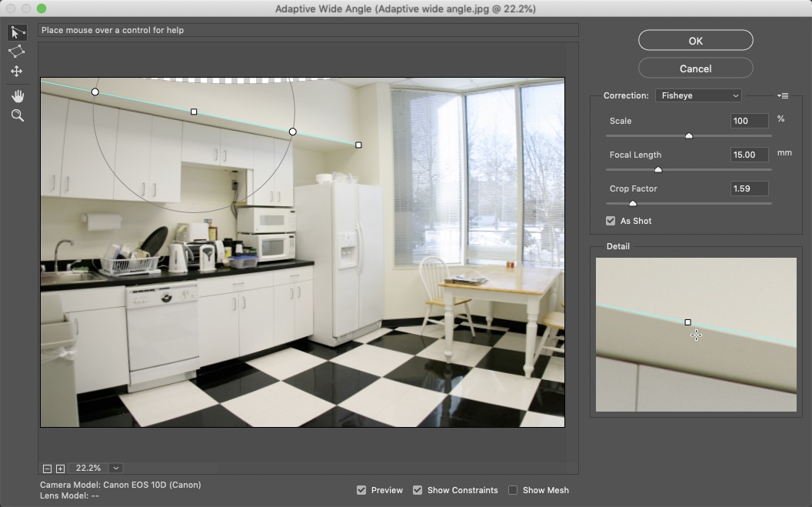This screenshot has width=812, height=507.
Task: Open the Correction Fisheye dropdown
Action: [698, 96]
